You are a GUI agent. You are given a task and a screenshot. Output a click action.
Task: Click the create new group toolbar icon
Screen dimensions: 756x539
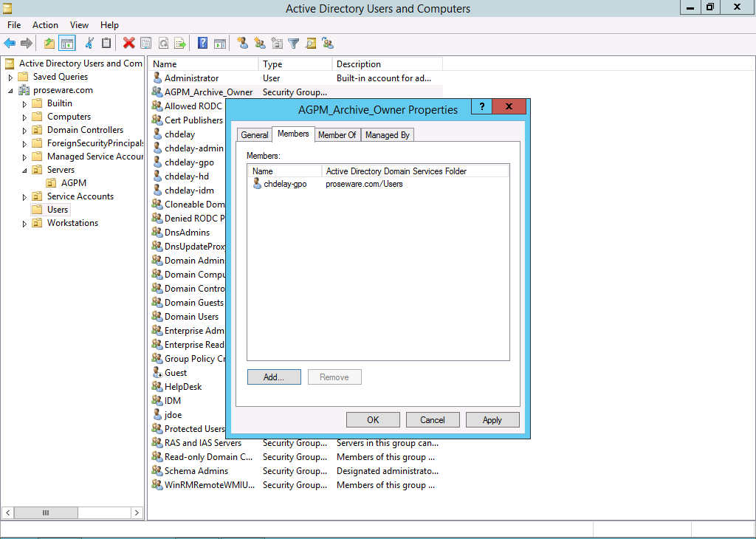click(x=259, y=44)
